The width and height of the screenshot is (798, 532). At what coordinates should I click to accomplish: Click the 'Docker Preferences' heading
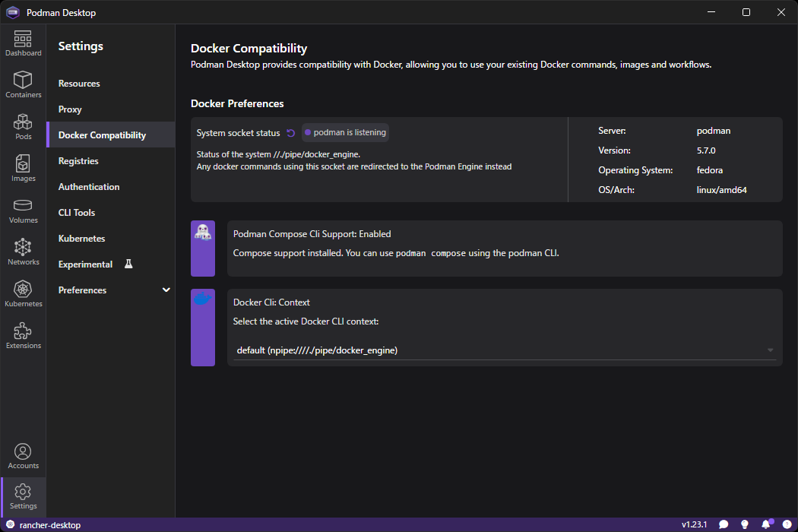237,103
